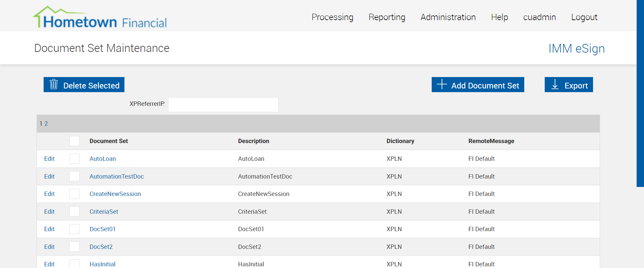Click into the XPReferrerIP text field
Screen dimensions: 644x268
(x=223, y=105)
